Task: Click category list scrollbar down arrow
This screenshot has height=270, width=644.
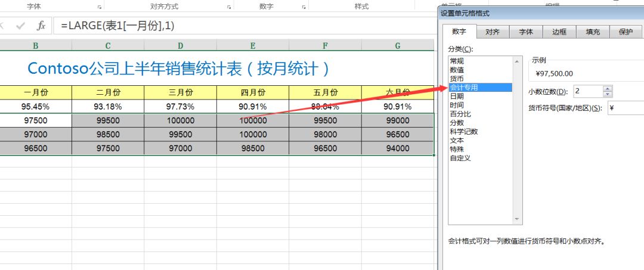Action: click(516, 219)
